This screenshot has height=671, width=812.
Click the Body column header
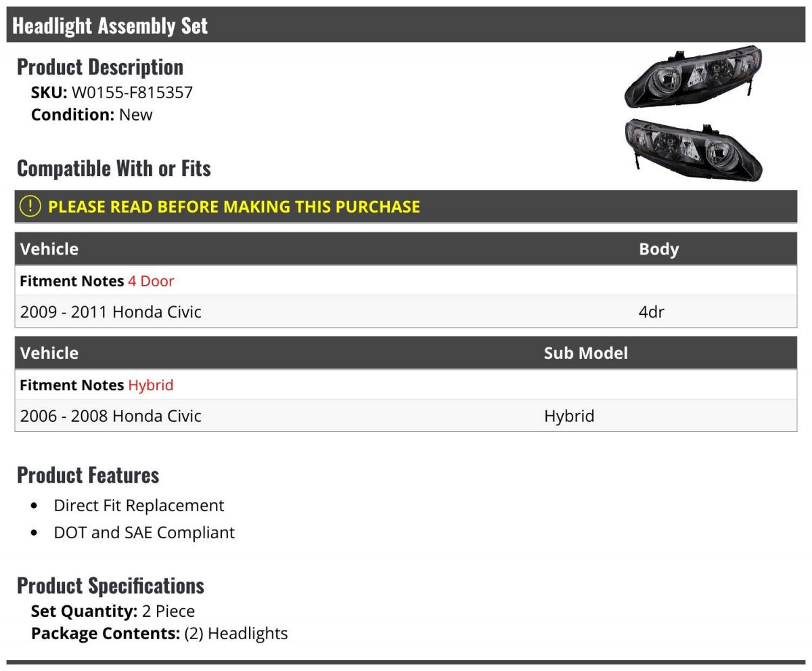click(x=658, y=249)
